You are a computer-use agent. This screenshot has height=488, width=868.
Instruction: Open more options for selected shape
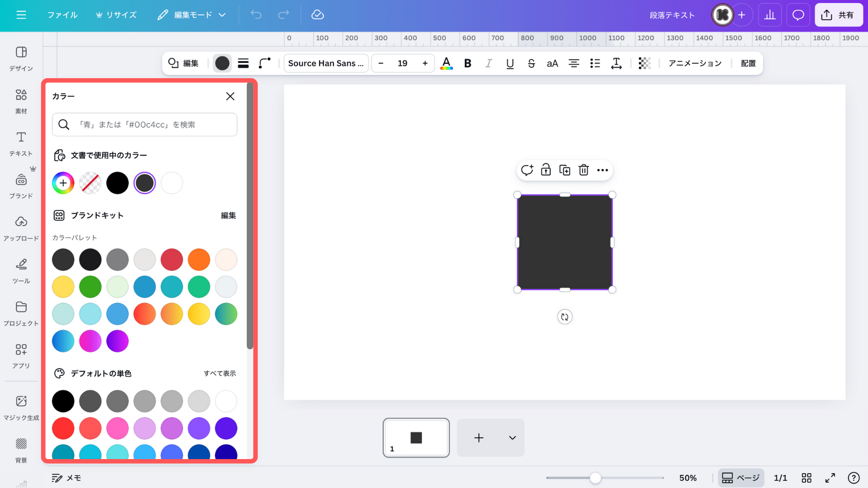(602, 170)
